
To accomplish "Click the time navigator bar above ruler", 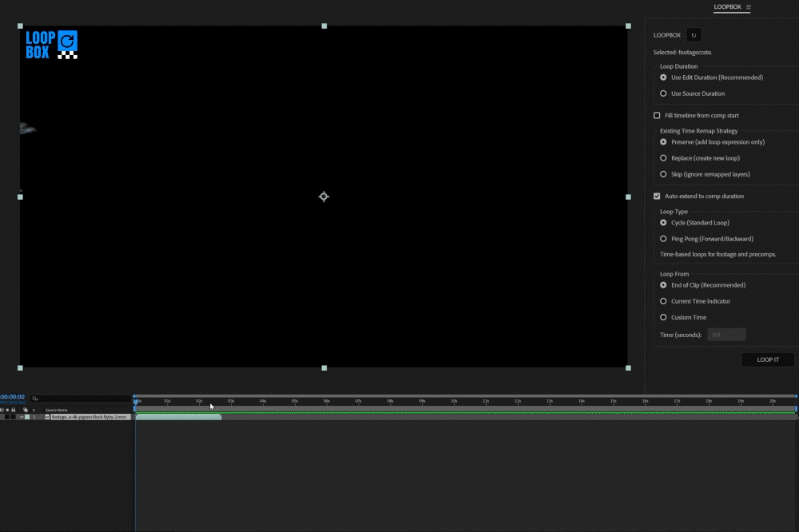I will [465, 396].
